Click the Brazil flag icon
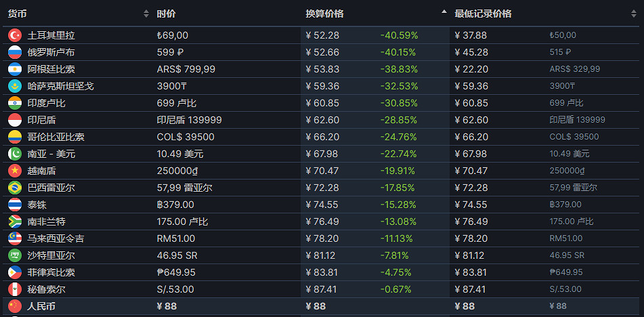Image resolution: width=644 pixels, height=317 pixels. tap(15, 188)
